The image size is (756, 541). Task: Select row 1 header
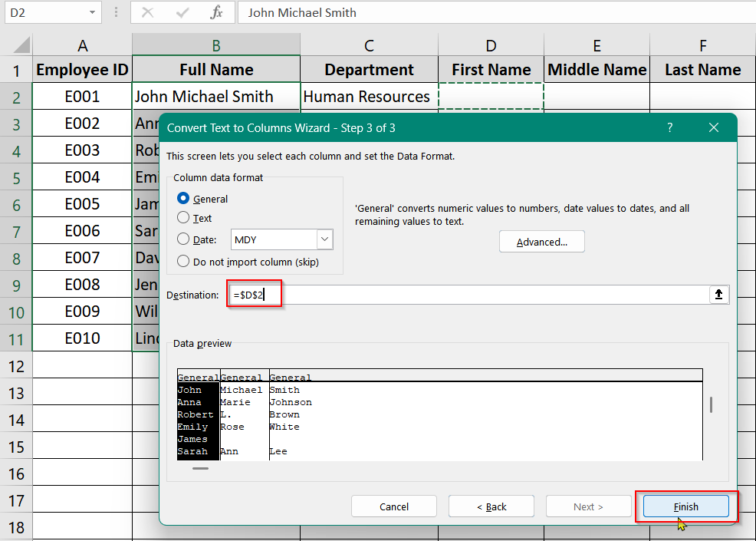16,71
